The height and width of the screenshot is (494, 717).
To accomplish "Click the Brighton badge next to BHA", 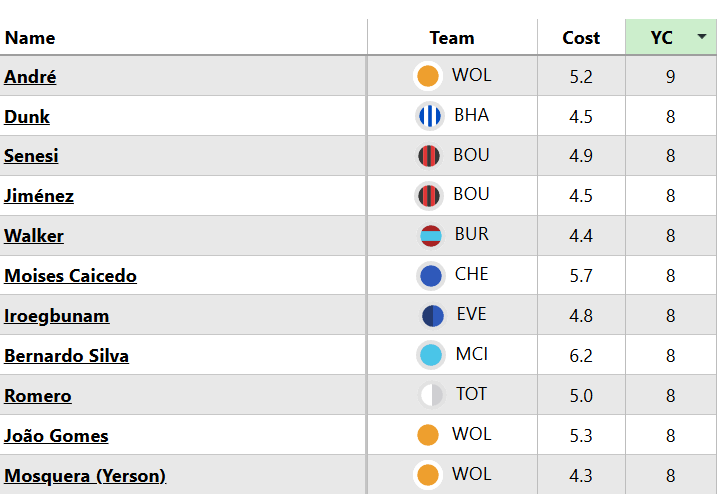I will (x=429, y=116).
